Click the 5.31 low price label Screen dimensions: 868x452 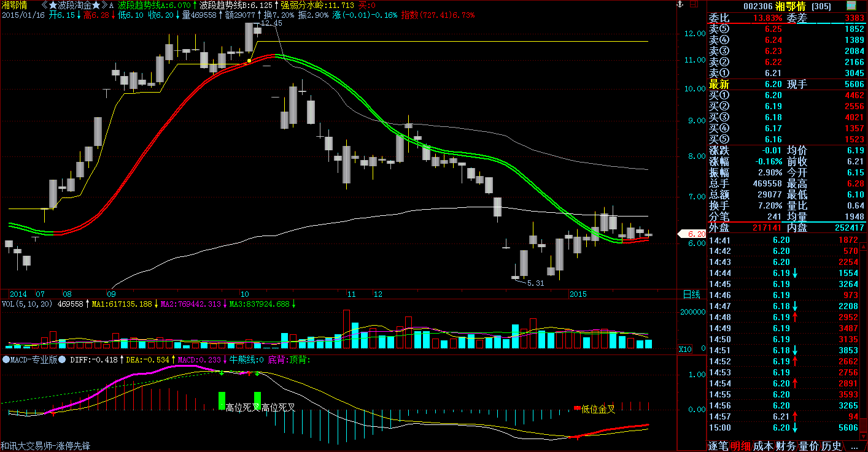pos(536,283)
